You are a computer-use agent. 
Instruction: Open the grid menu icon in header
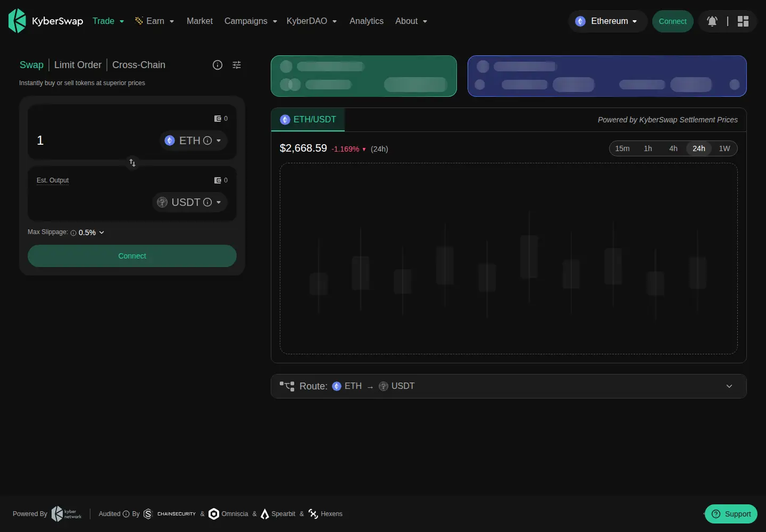[743, 21]
